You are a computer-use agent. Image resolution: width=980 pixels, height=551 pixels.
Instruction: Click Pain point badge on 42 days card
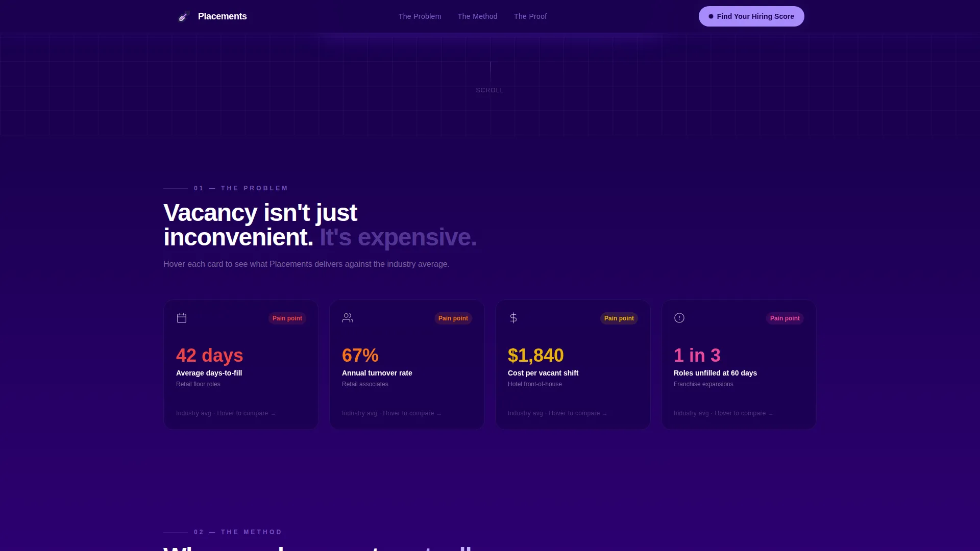click(x=287, y=318)
